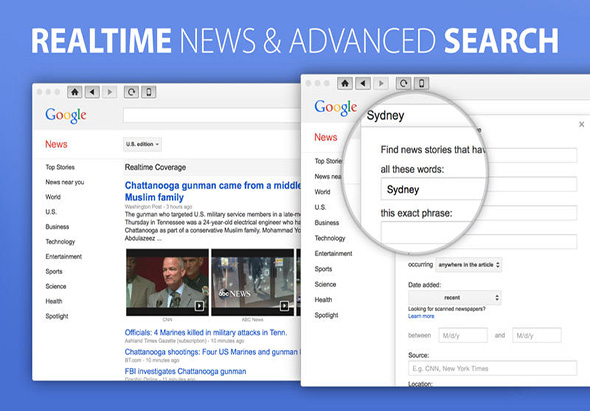Screen dimensions: 590x411
Task: Select Sports in left window sidebar
Action: tap(54, 271)
